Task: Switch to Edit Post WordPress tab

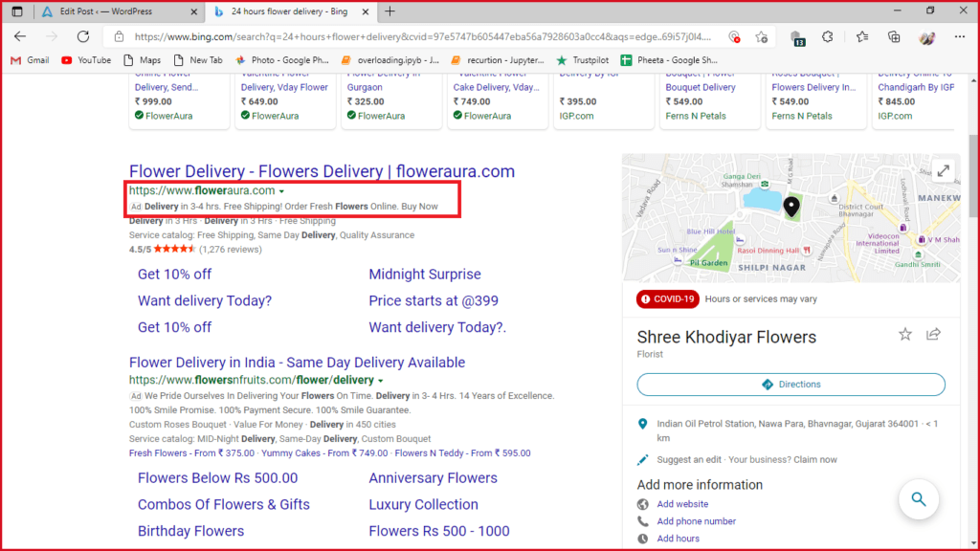Action: pyautogui.click(x=119, y=11)
